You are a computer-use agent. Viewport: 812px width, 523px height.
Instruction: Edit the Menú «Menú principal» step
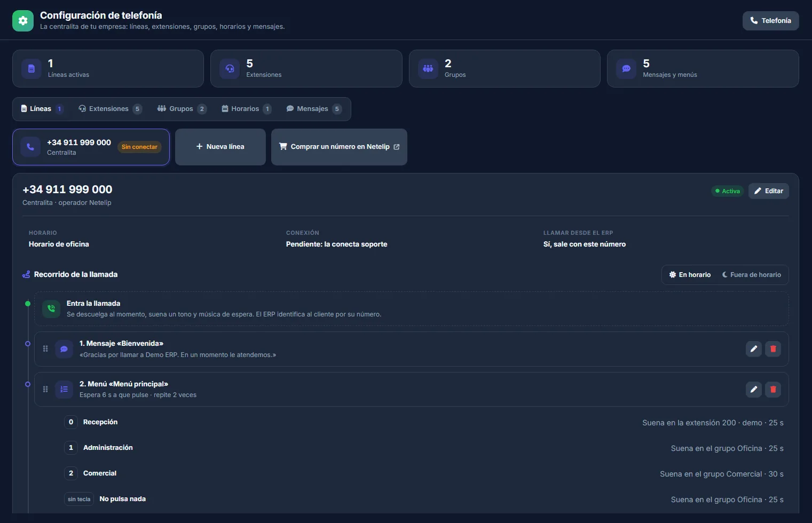coord(754,390)
